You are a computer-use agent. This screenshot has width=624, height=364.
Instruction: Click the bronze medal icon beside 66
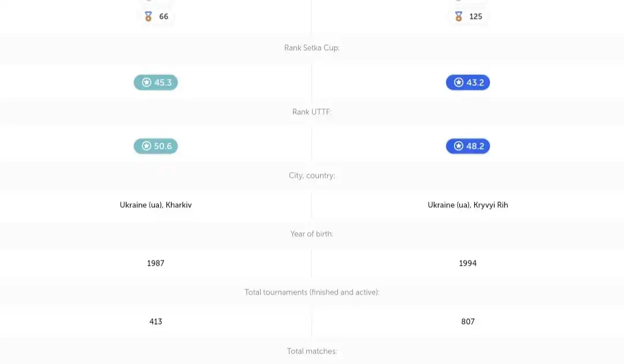click(x=148, y=17)
